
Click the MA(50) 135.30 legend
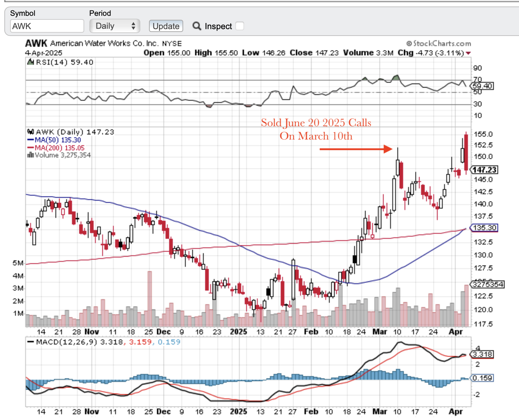(x=54, y=140)
